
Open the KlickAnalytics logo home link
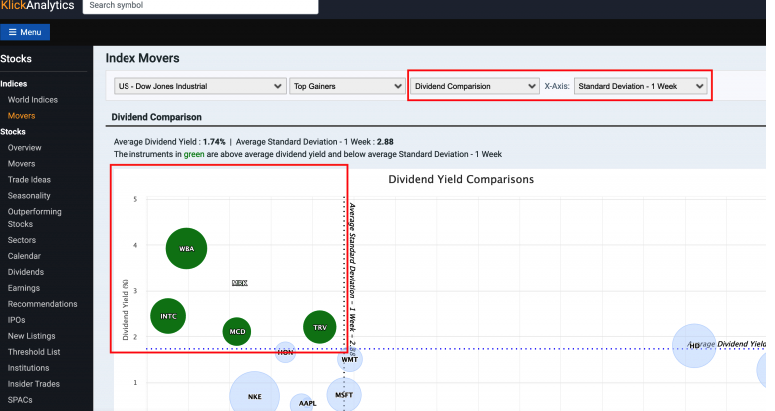(38, 5)
